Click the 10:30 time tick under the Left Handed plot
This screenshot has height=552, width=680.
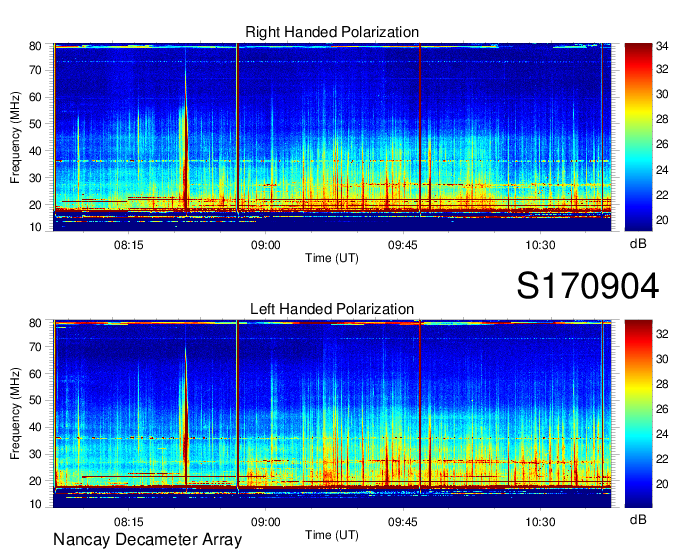tap(540, 522)
